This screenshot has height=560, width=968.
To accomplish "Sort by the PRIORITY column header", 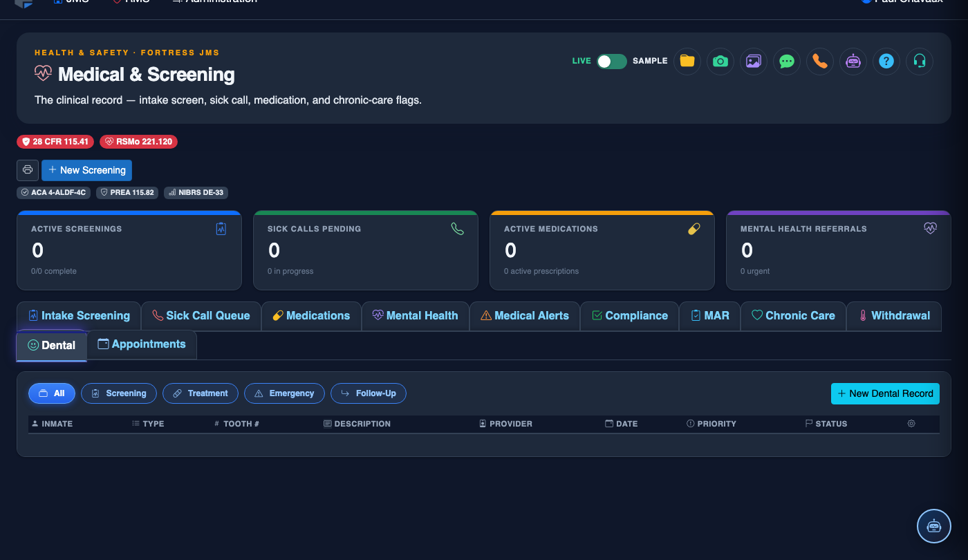I will click(x=711, y=424).
